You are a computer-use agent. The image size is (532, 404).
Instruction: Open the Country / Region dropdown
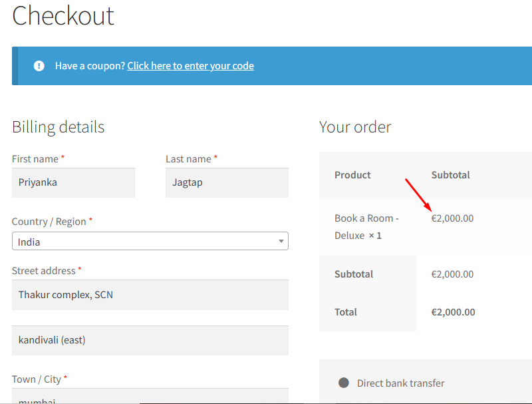tap(150, 242)
